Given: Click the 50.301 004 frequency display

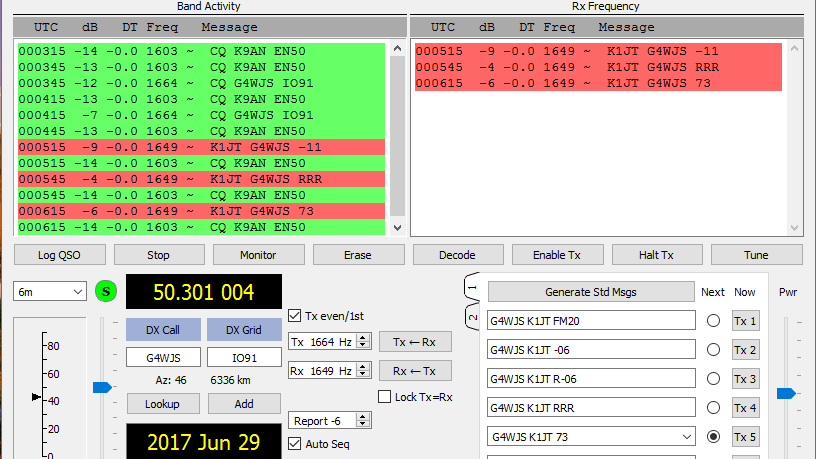Looking at the screenshot, I should [x=204, y=291].
